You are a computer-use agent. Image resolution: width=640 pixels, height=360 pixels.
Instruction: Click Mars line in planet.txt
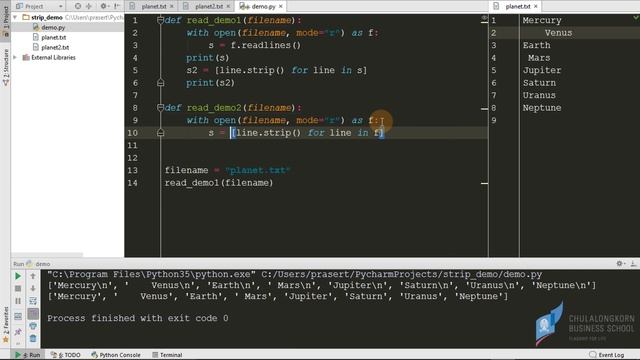pos(539,58)
